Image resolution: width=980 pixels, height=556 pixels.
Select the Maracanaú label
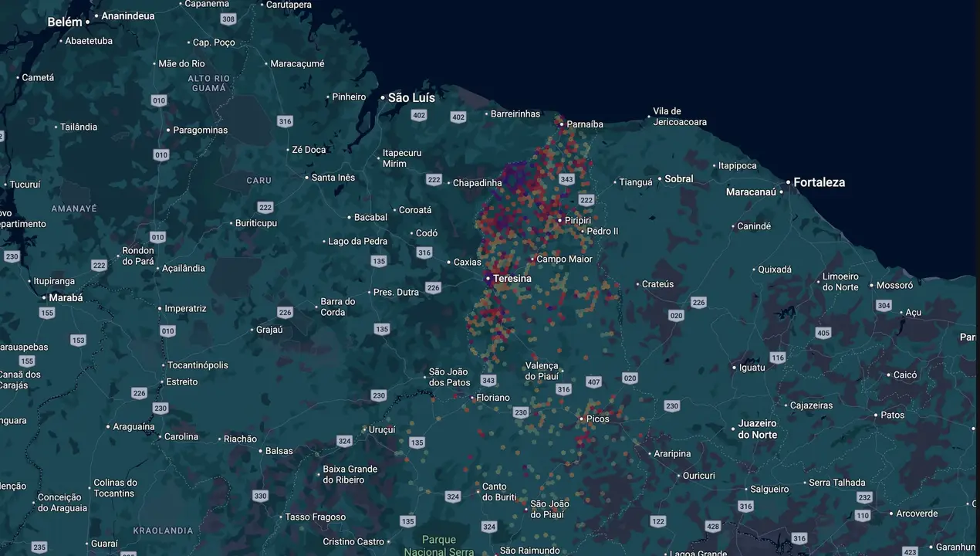(x=751, y=192)
